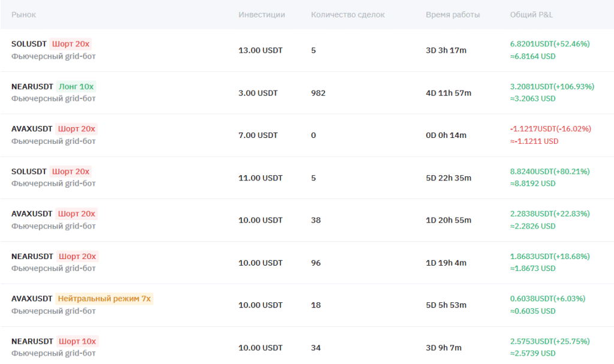The height and width of the screenshot is (364, 614).
Task: Click the USD equivalent ≈8.8192 USD
Action: [532, 183]
